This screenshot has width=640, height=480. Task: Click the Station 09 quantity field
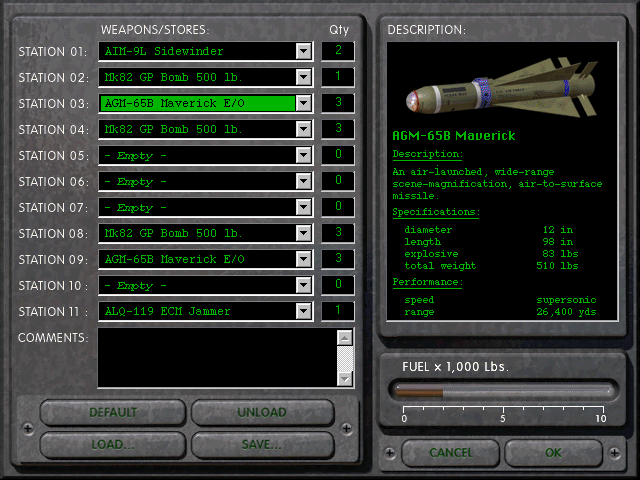click(338, 259)
